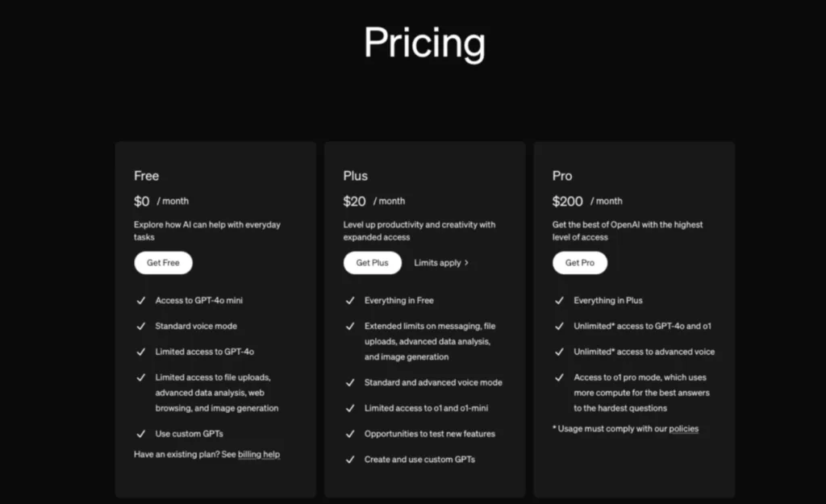Viewport: 826px width, 504px height.
Task: Open the billing help link
Action: point(259,455)
